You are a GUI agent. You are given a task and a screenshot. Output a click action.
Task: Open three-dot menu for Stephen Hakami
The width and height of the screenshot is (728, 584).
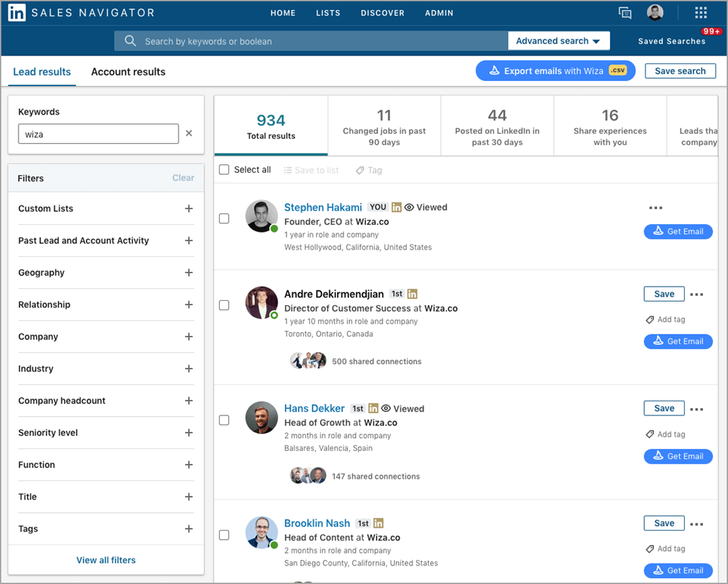click(x=655, y=208)
